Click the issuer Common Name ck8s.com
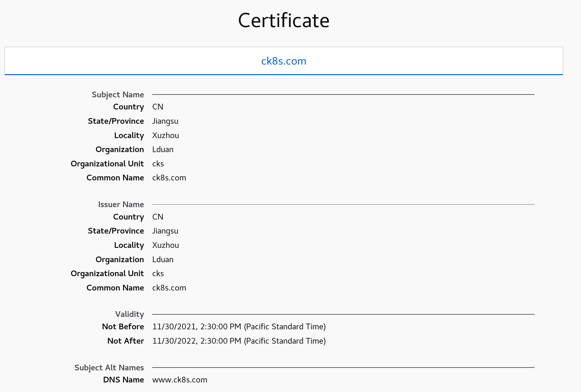 point(169,288)
